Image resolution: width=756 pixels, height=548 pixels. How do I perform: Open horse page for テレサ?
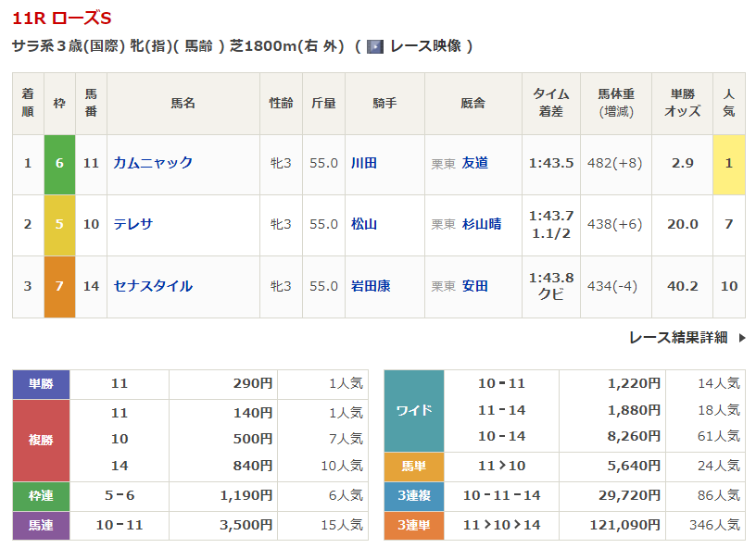click(133, 224)
